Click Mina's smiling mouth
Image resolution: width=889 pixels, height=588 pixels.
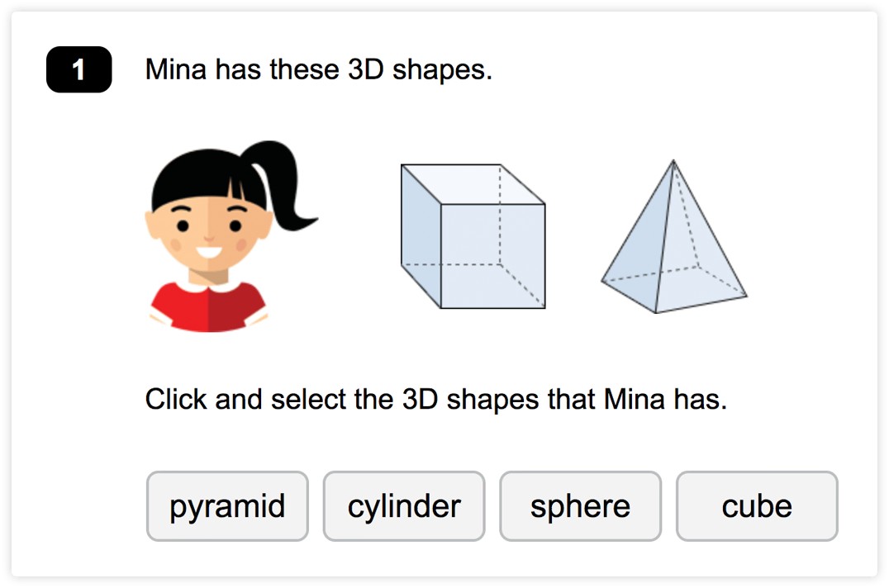209,251
